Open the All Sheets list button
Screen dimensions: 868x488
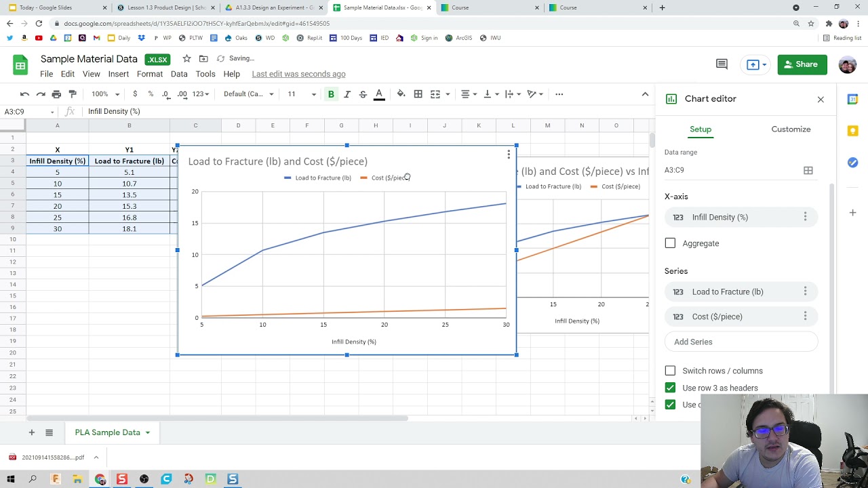click(x=49, y=432)
